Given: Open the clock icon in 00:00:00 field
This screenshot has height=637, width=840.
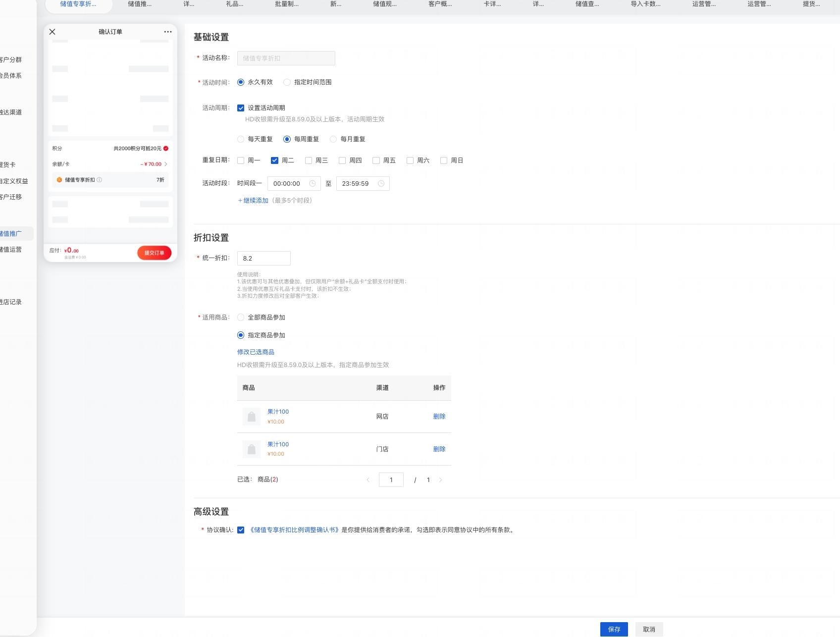Looking at the screenshot, I should coord(313,183).
